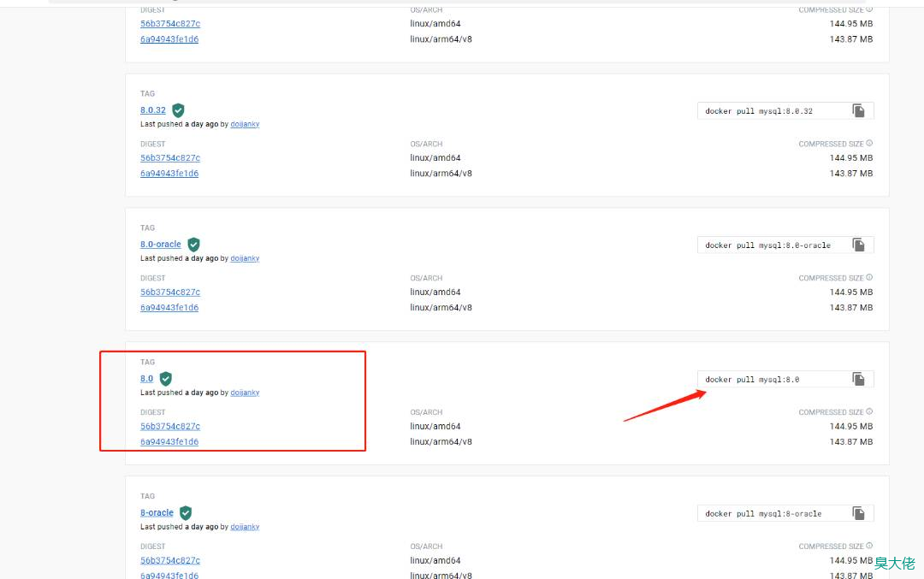Visit doijanky's profile from the 8.0 tag
The width and height of the screenshot is (924, 579).
click(x=246, y=393)
